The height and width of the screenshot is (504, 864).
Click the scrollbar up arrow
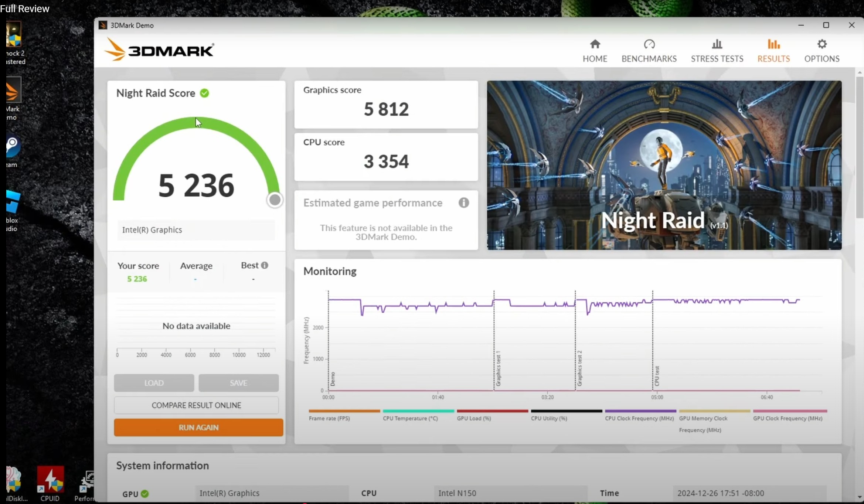(x=860, y=72)
